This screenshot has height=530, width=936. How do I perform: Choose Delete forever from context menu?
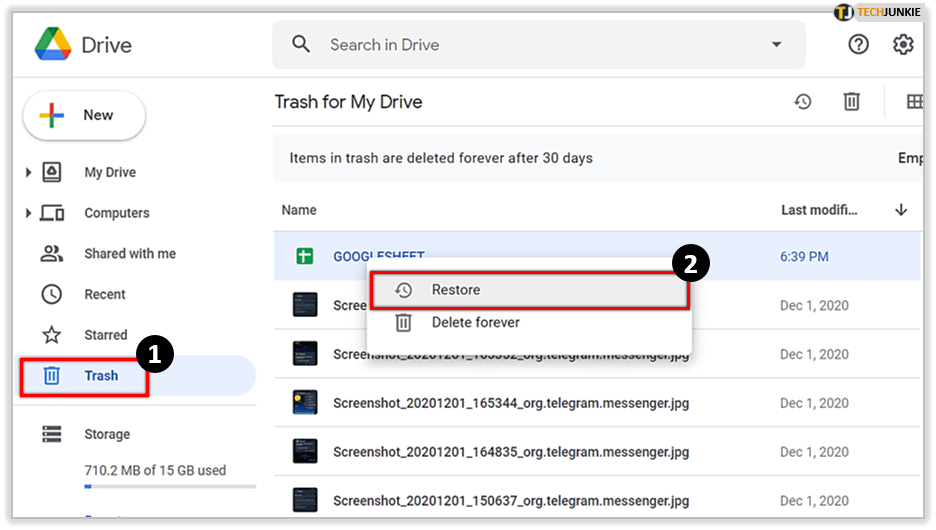[475, 323]
